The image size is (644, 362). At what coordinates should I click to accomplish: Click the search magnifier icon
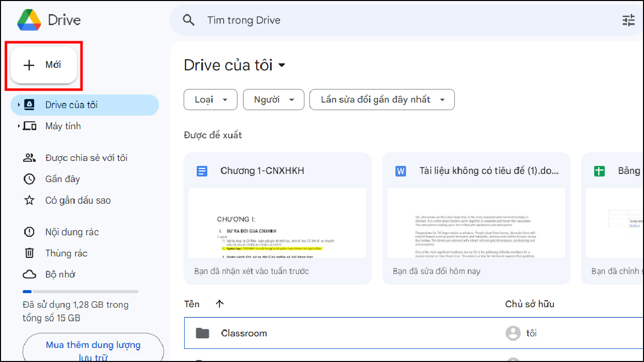tap(189, 20)
